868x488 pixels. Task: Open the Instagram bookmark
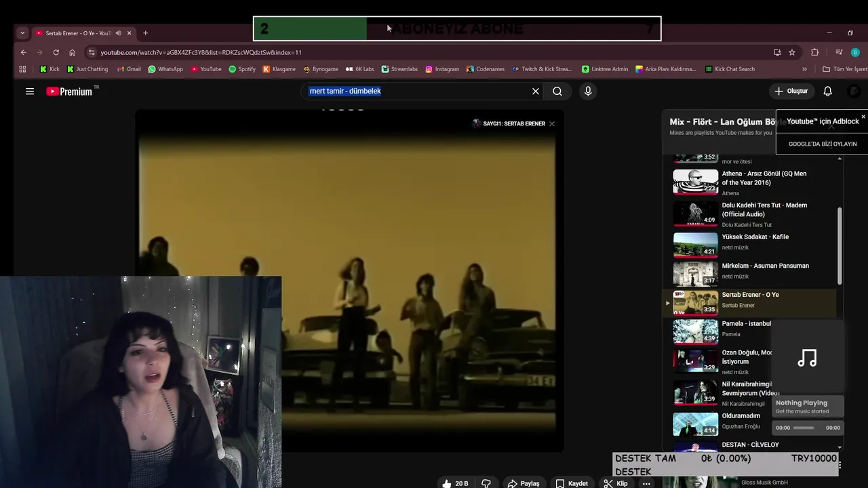442,69
